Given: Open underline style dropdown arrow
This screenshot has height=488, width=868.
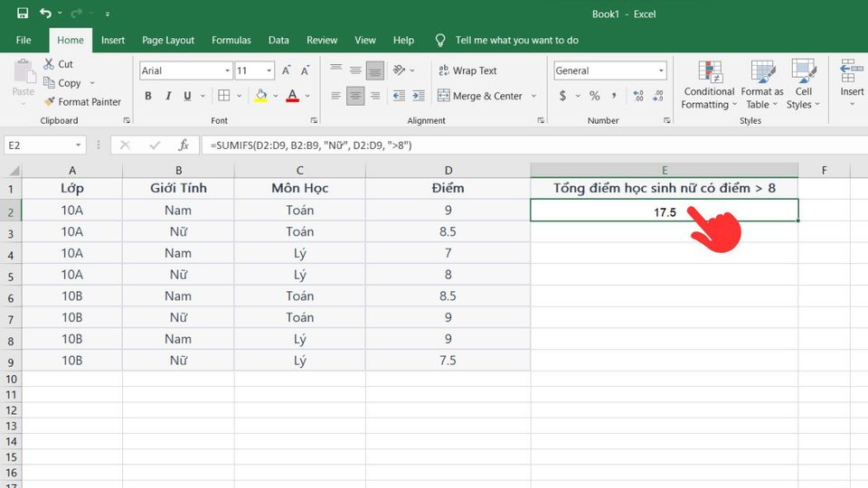Looking at the screenshot, I should (x=203, y=96).
